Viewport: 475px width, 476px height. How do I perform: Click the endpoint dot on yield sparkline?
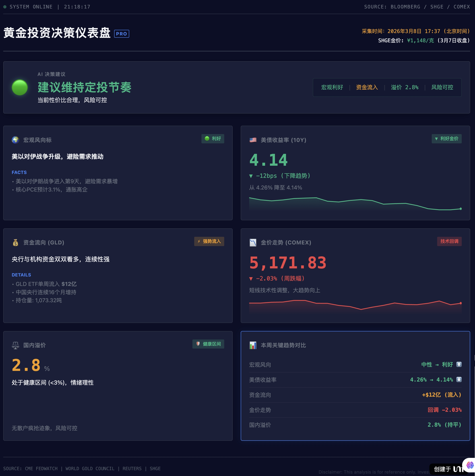[461, 209]
